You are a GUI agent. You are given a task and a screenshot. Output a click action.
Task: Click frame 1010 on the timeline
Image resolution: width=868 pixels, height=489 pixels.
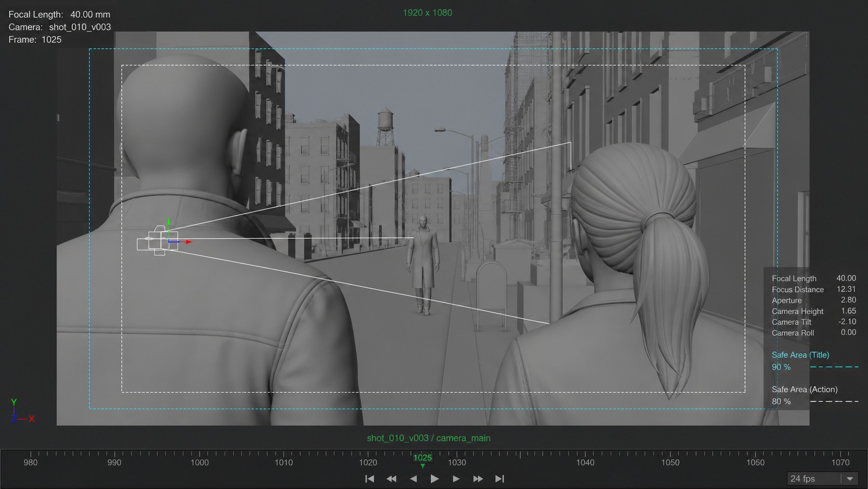[283, 462]
